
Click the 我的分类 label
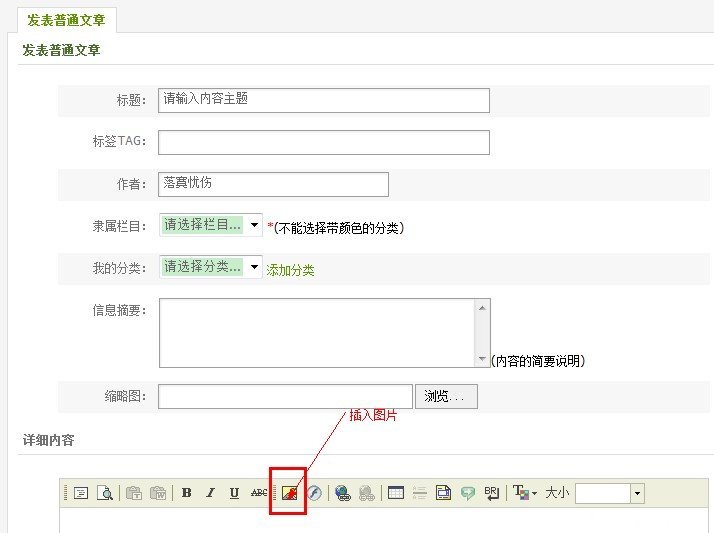click(119, 268)
